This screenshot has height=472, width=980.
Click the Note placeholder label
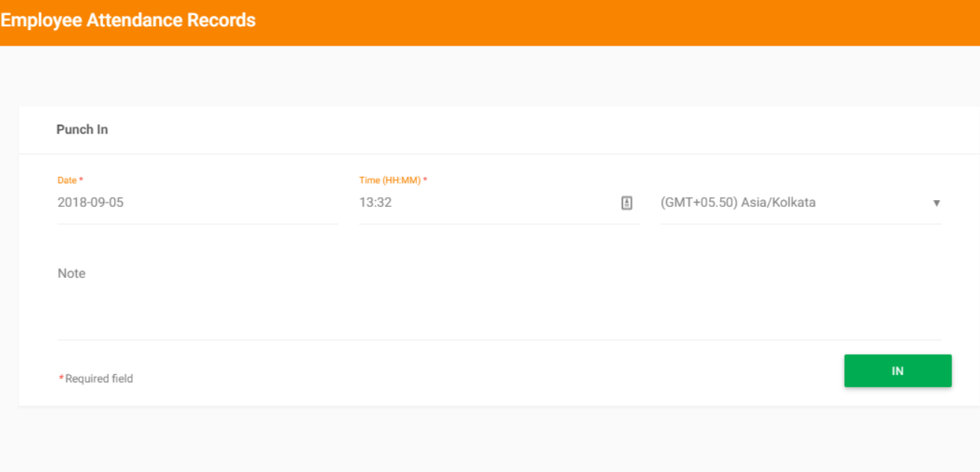72,273
